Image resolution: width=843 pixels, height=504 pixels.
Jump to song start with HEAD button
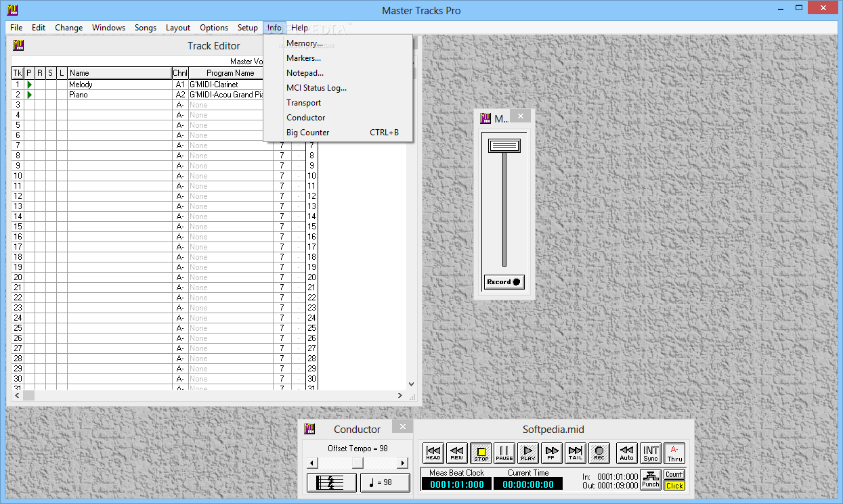pos(433,453)
